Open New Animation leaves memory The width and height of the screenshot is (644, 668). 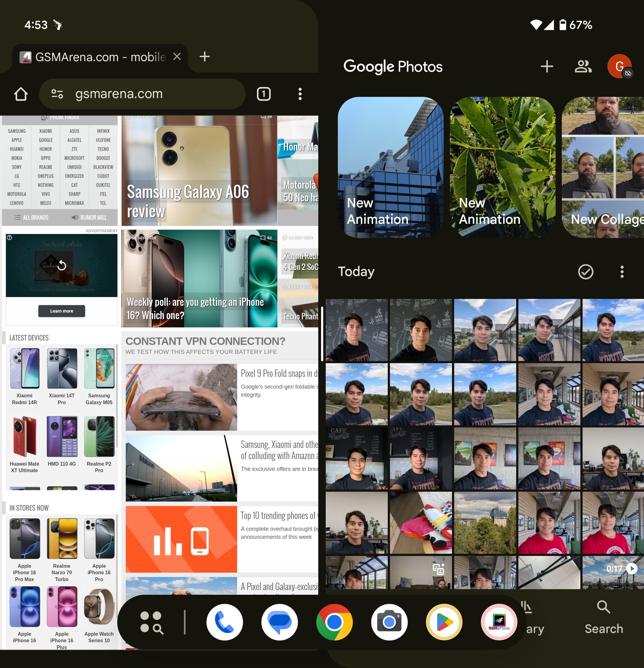coord(503,167)
